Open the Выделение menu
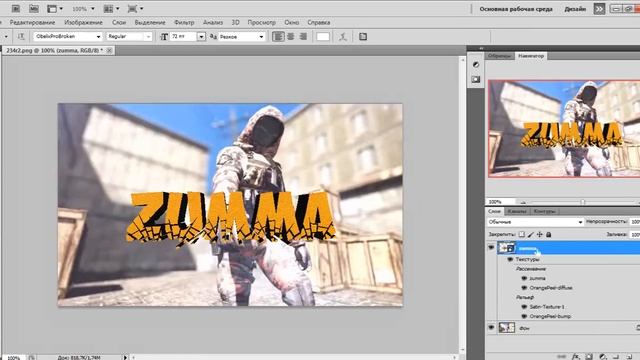The image size is (640, 360). (150, 22)
